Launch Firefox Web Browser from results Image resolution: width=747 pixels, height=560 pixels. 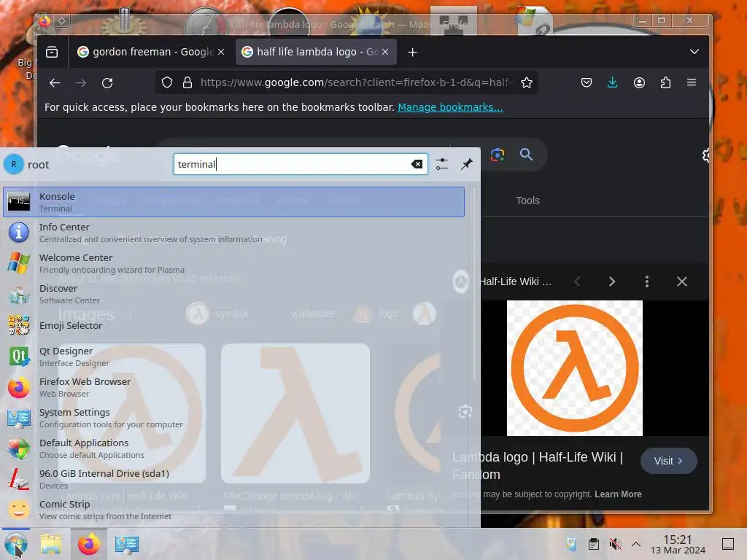[233, 387]
